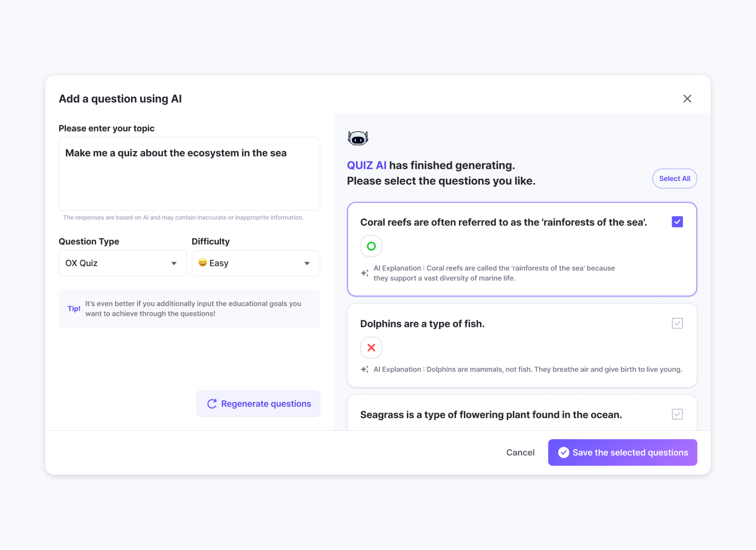Click Regenerate questions button
Viewport: 756px width, 550px height.
coord(258,404)
